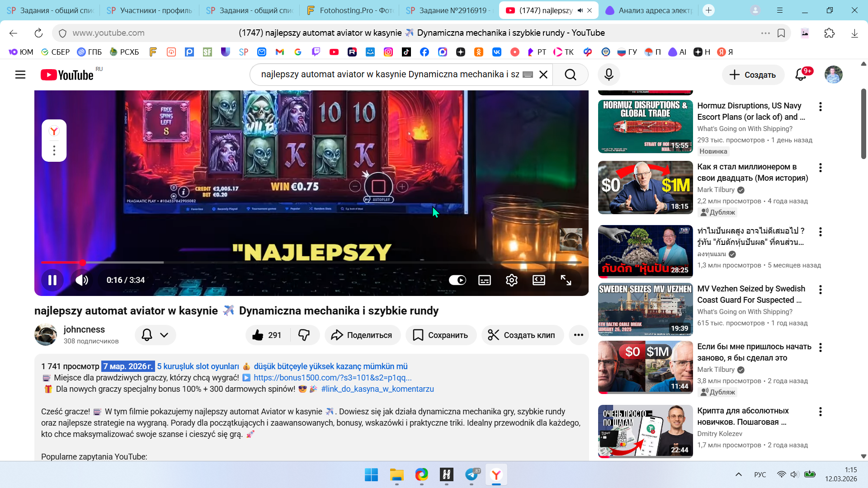
Task: Search by voice microphone icon
Action: pyautogui.click(x=609, y=75)
